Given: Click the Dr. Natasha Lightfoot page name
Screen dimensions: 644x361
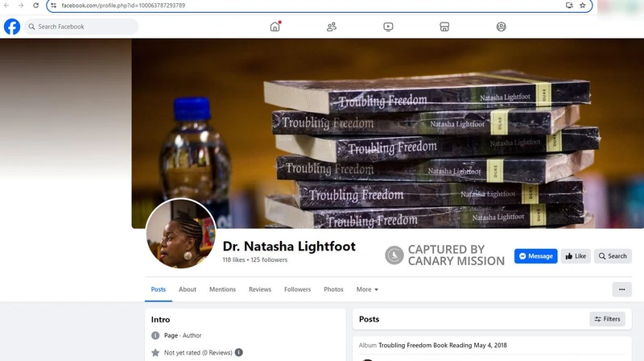Looking at the screenshot, I should [x=289, y=247].
